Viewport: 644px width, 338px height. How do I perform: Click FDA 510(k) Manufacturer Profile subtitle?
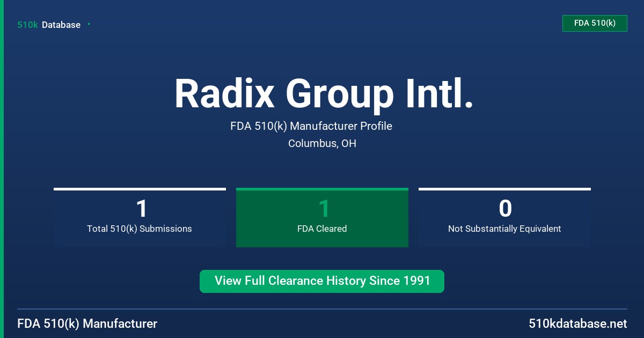311,126
